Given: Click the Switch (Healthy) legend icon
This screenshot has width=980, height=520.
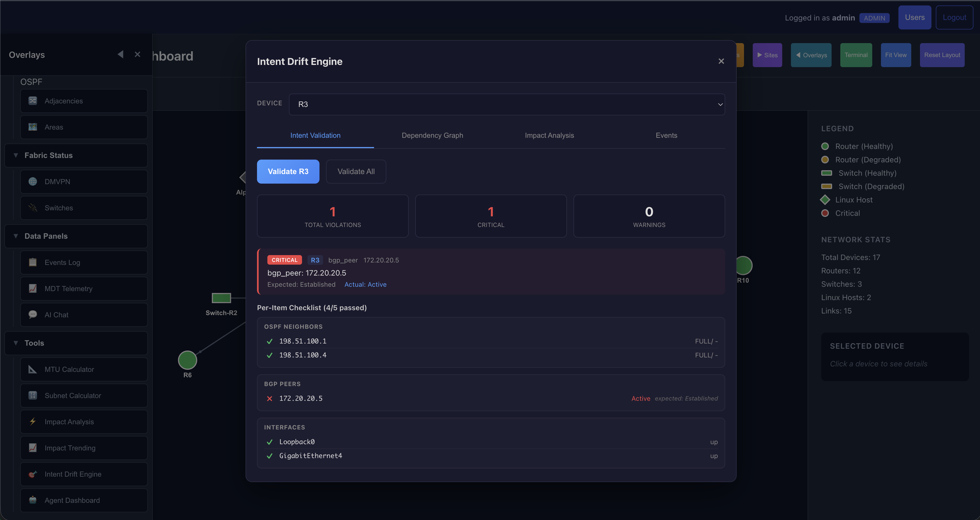Looking at the screenshot, I should [826, 173].
